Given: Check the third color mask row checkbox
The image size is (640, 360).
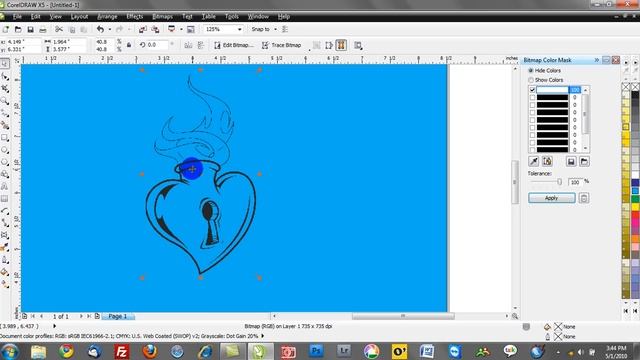Looking at the screenshot, I should 532,105.
